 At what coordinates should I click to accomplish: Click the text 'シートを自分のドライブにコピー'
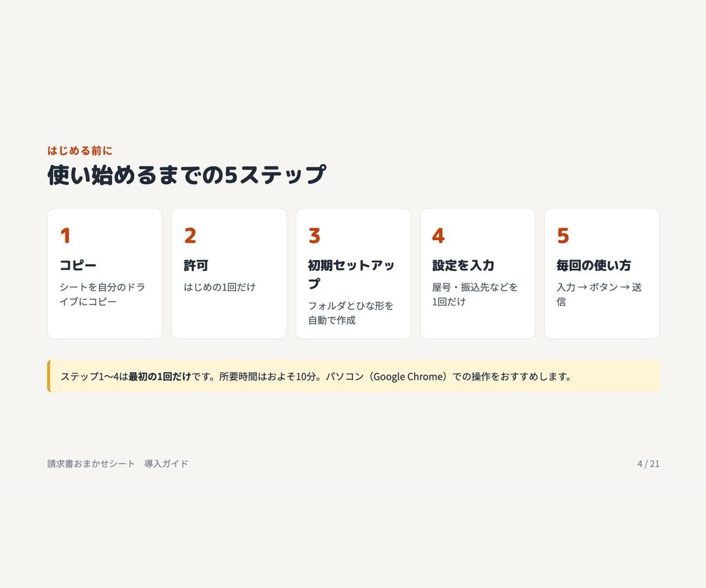102,294
